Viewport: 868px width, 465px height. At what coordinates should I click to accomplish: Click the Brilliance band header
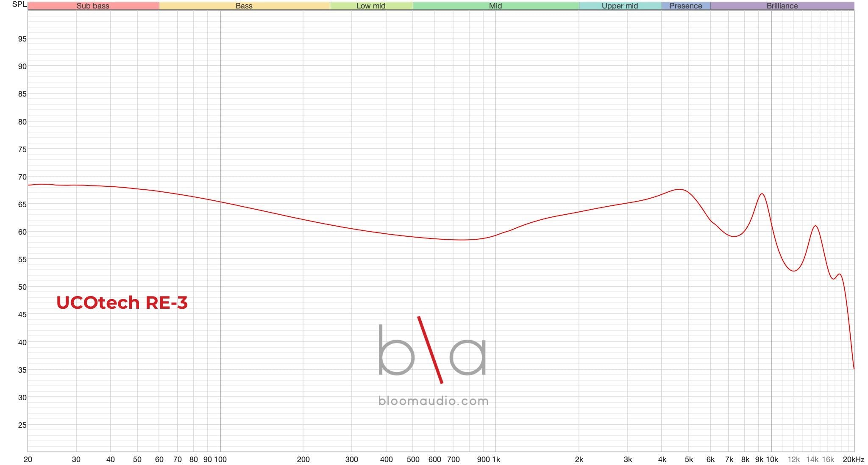coord(782,6)
